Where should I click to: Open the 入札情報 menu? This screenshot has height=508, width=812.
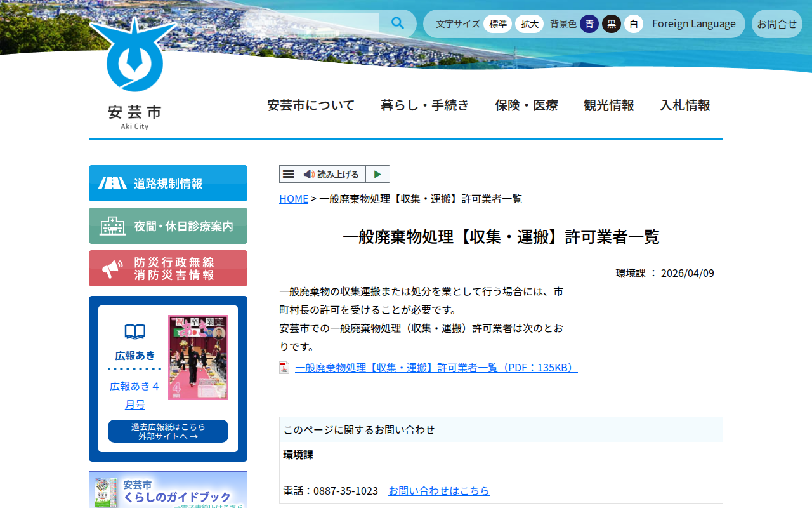(x=685, y=105)
